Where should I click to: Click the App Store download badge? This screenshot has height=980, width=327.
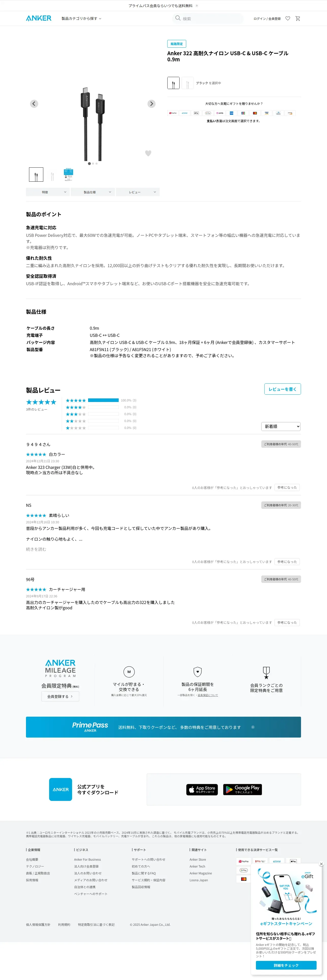coord(202,789)
